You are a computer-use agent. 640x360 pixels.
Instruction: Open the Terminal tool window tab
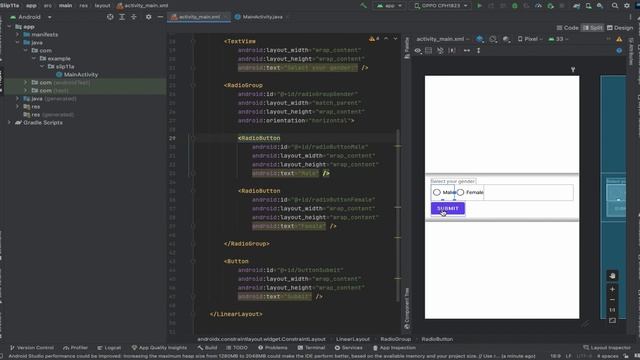311,348
